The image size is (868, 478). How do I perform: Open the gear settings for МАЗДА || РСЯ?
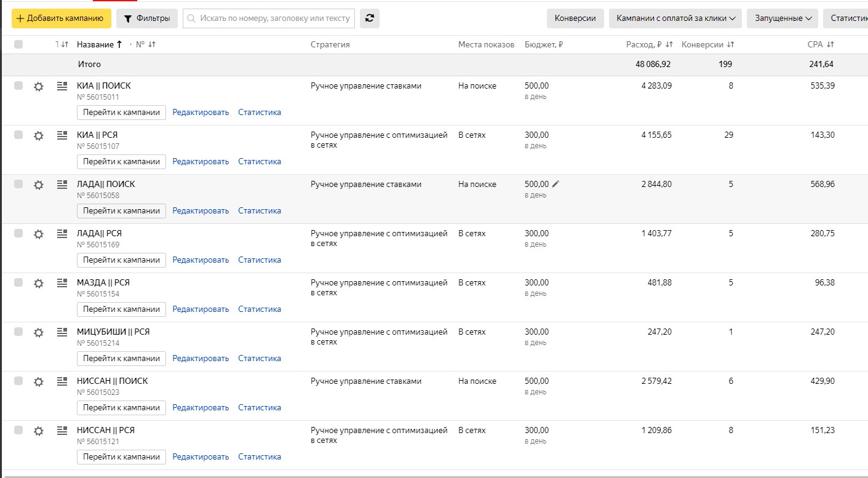click(x=39, y=284)
